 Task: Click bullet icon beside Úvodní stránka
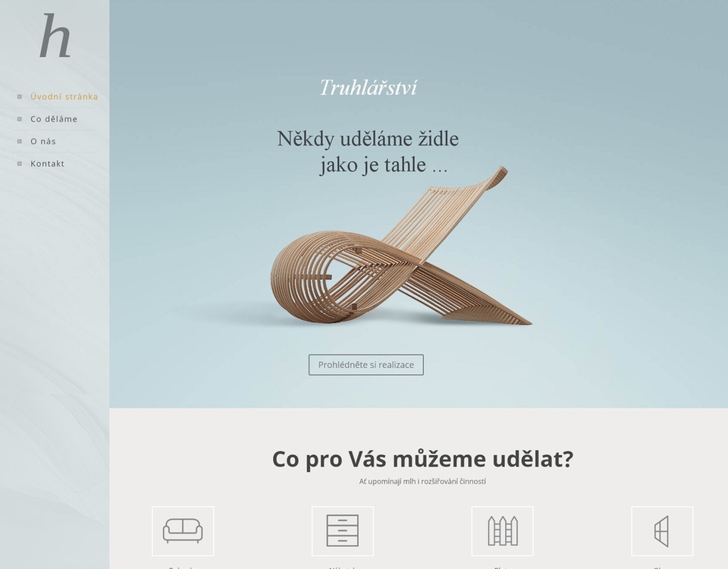(x=20, y=96)
